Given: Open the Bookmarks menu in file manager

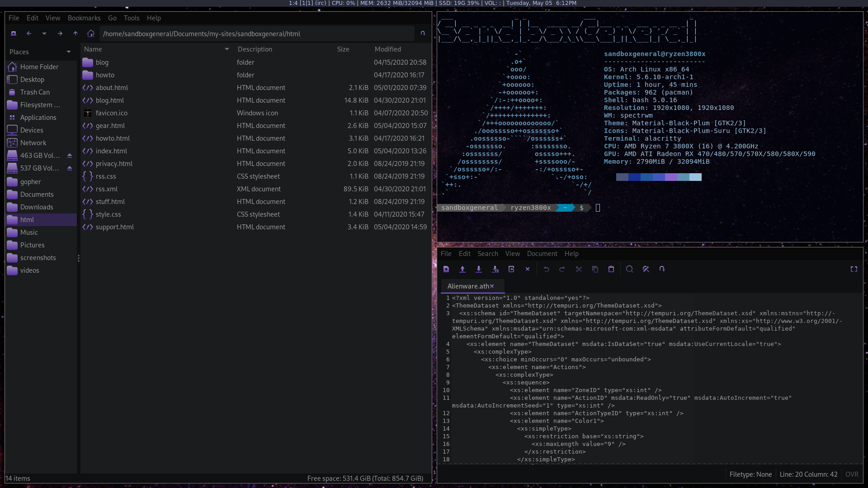Looking at the screenshot, I should coord(84,18).
